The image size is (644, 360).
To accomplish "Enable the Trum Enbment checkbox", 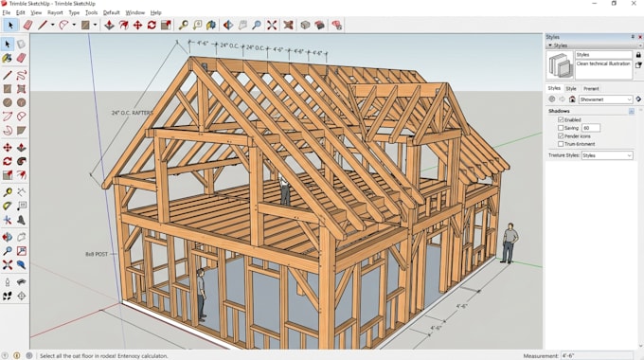I will tap(561, 144).
